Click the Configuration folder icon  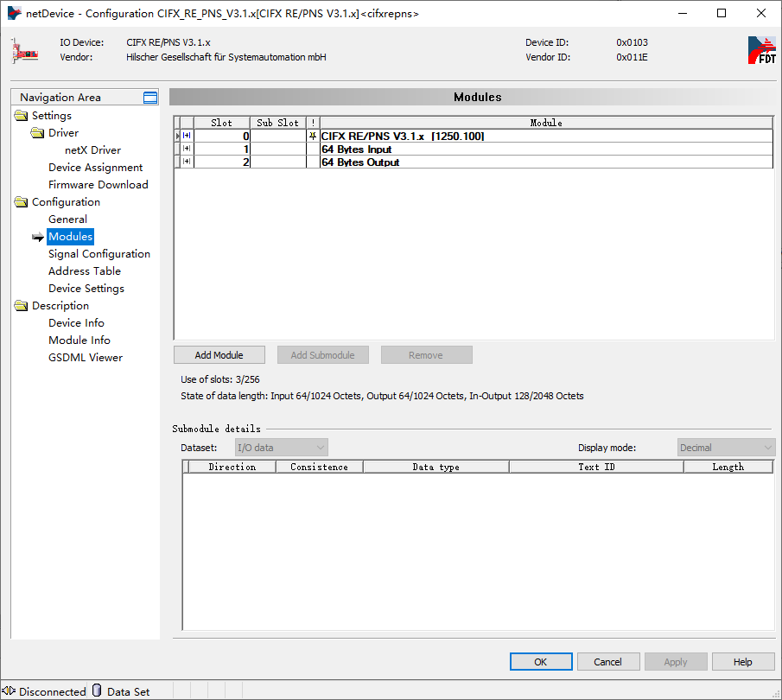coord(21,202)
